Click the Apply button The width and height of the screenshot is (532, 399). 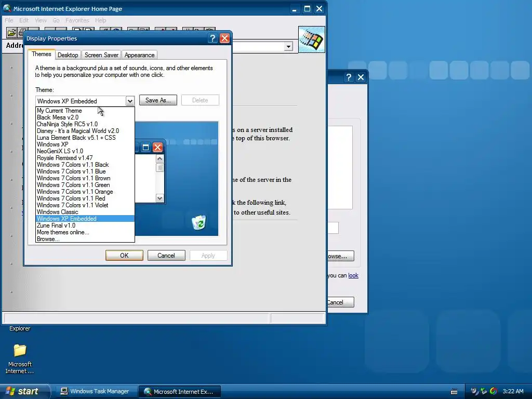(x=208, y=256)
